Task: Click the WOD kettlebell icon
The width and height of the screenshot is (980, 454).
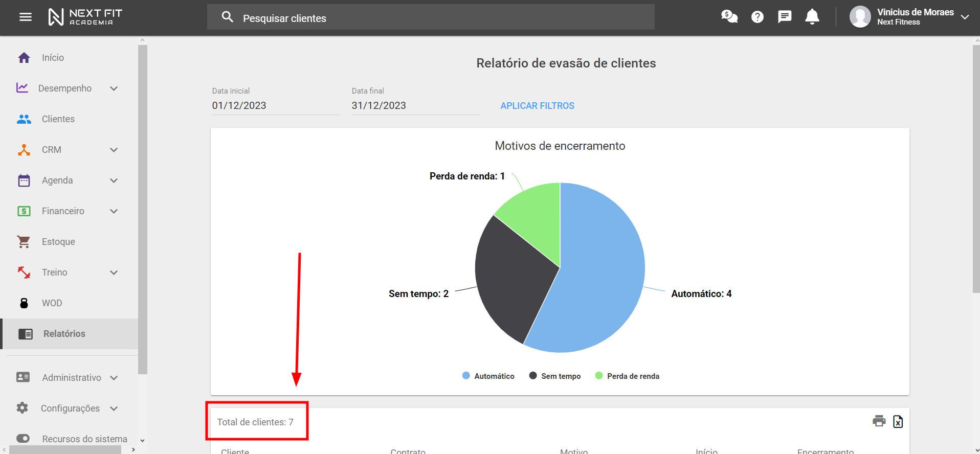Action: (24, 303)
